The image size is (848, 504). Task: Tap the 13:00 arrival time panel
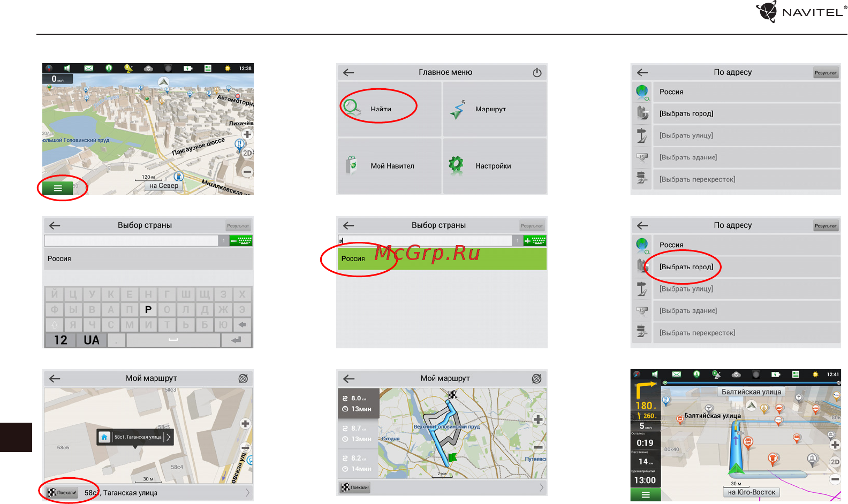pyautogui.click(x=645, y=478)
